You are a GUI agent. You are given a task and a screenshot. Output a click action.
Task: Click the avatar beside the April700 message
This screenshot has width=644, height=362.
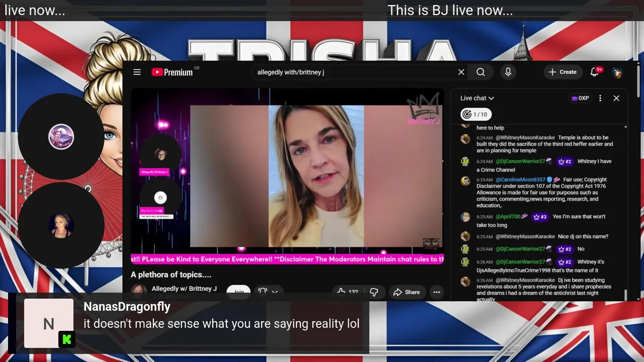(465, 217)
